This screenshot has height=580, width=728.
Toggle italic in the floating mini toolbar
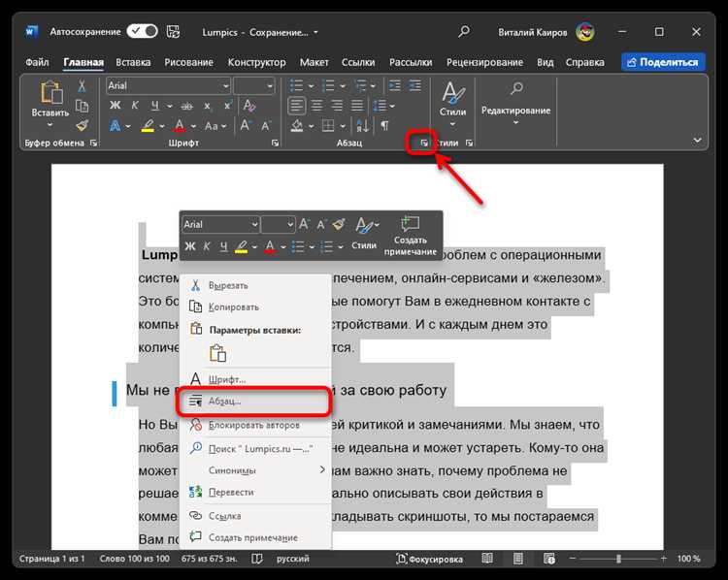point(207,246)
